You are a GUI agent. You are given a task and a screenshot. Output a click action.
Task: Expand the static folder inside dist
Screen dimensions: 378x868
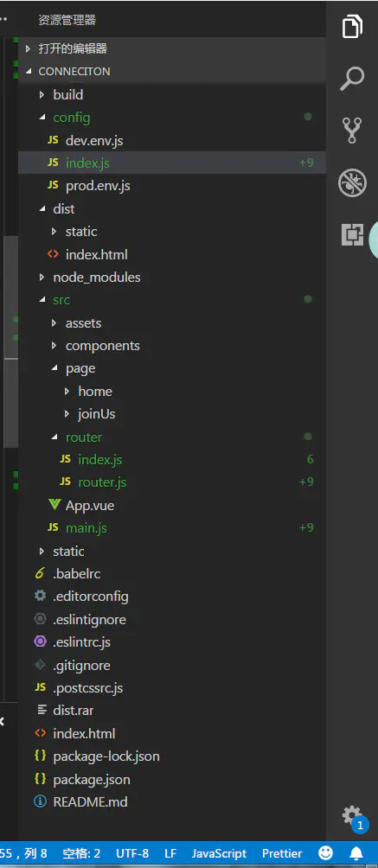[x=172, y=232]
